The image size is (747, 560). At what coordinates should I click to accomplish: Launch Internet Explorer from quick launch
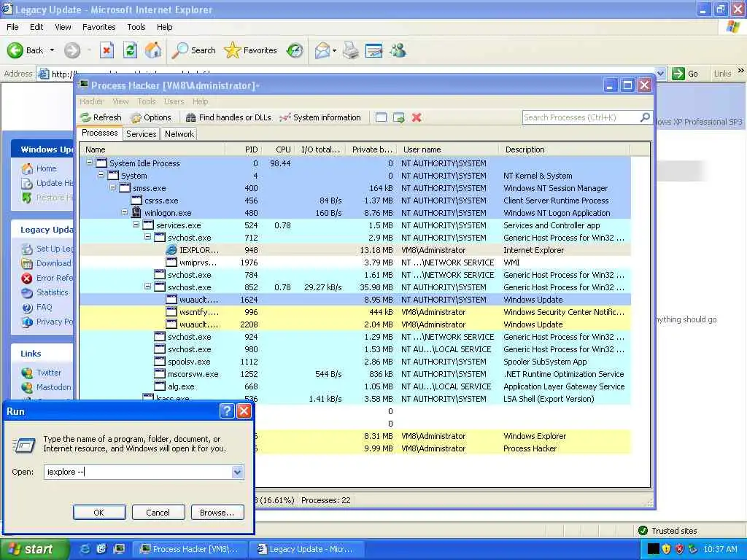click(85, 549)
